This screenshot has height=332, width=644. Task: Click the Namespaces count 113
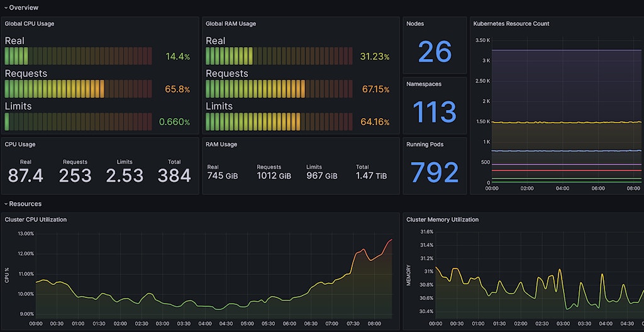(x=435, y=112)
